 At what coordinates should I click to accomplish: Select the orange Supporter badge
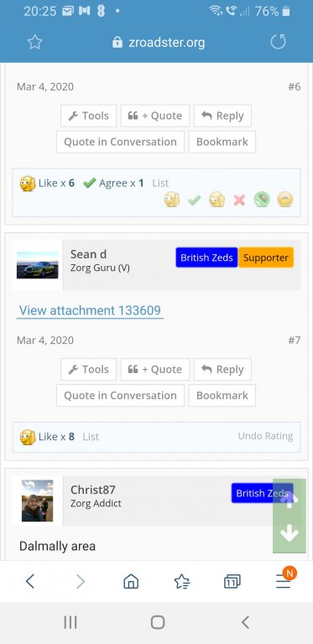(x=266, y=257)
